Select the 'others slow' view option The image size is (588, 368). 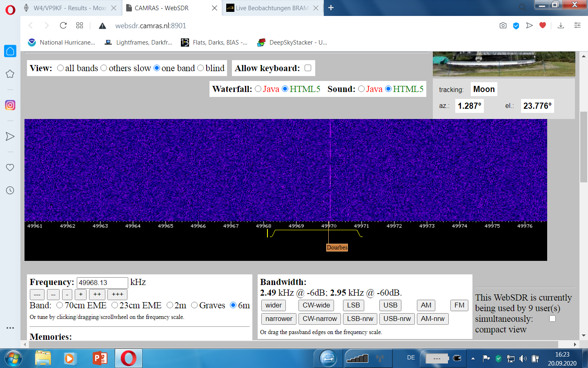pos(104,68)
